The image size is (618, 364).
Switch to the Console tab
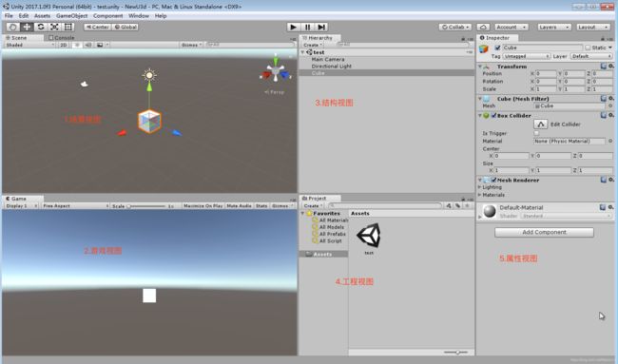(62, 38)
